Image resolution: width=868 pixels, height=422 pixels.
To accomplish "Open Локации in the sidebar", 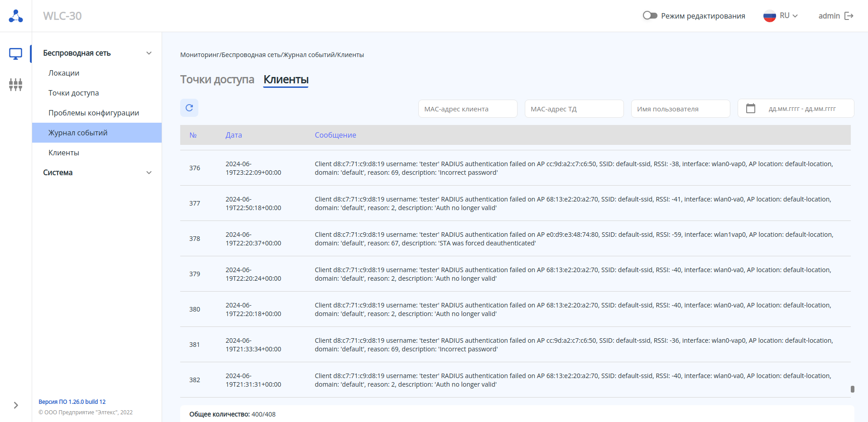I will click(64, 73).
